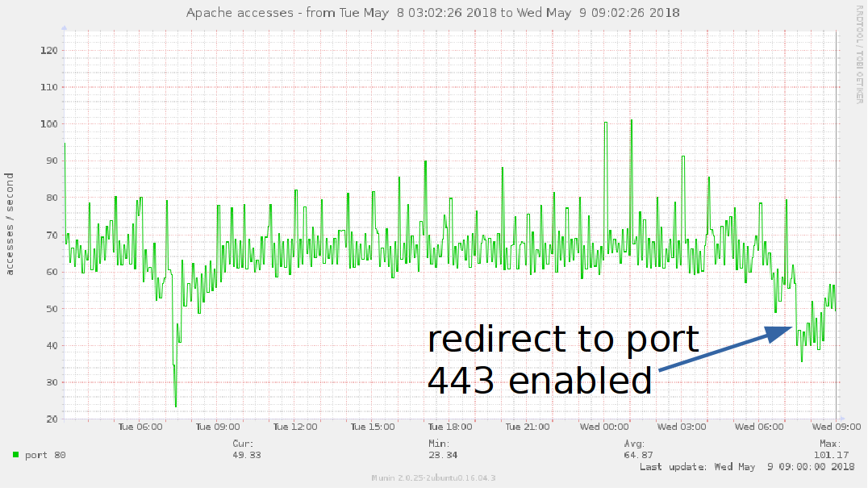Click the Munin version footer text

point(433,478)
